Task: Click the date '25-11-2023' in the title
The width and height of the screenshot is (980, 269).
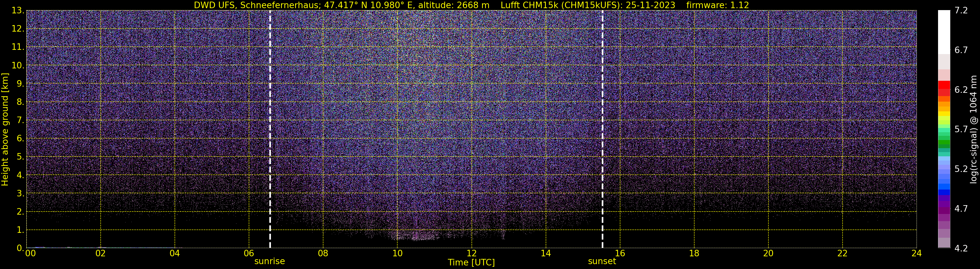Action: (650, 5)
